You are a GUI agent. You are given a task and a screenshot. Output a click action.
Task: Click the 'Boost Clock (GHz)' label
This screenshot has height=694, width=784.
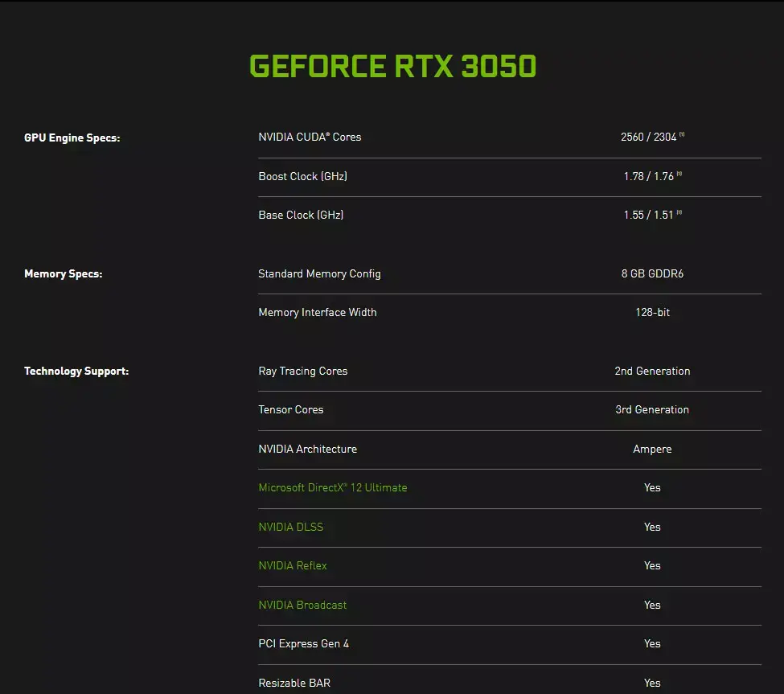[302, 176]
